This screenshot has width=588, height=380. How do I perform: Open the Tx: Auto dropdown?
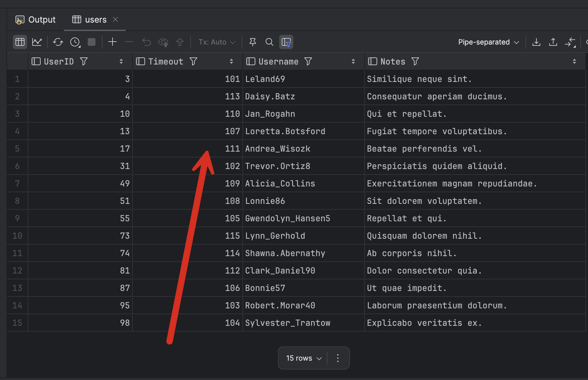[x=217, y=42]
